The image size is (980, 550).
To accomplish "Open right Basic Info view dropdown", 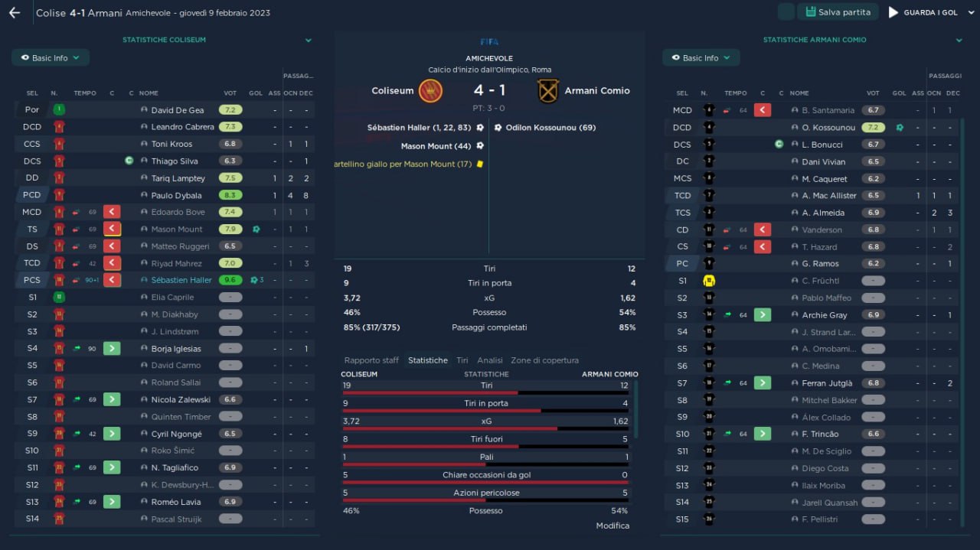I will pyautogui.click(x=701, y=57).
